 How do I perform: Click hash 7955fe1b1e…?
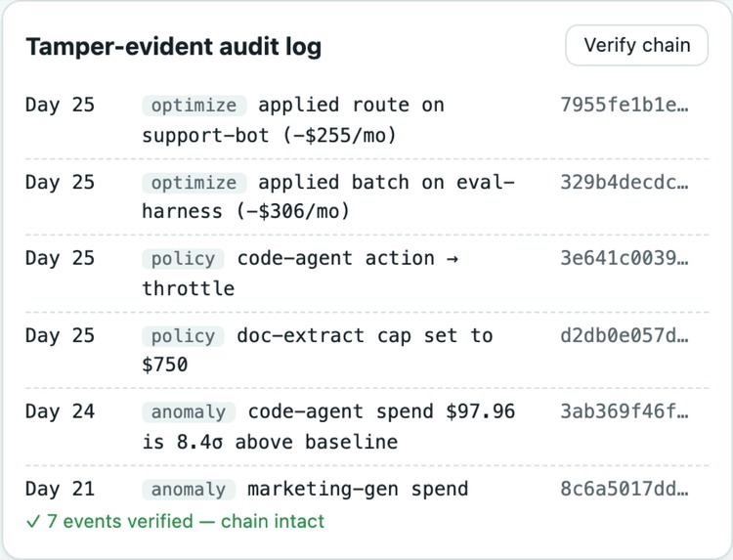[625, 105]
